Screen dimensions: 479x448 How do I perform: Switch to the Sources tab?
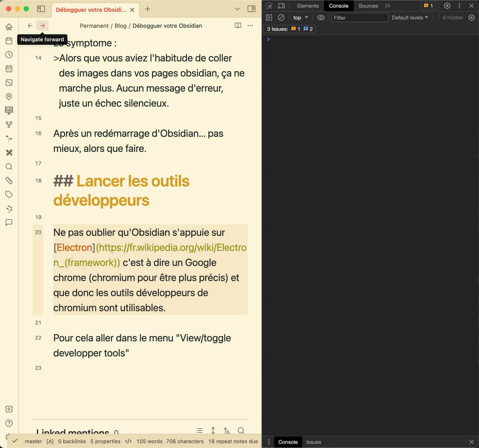tap(368, 6)
